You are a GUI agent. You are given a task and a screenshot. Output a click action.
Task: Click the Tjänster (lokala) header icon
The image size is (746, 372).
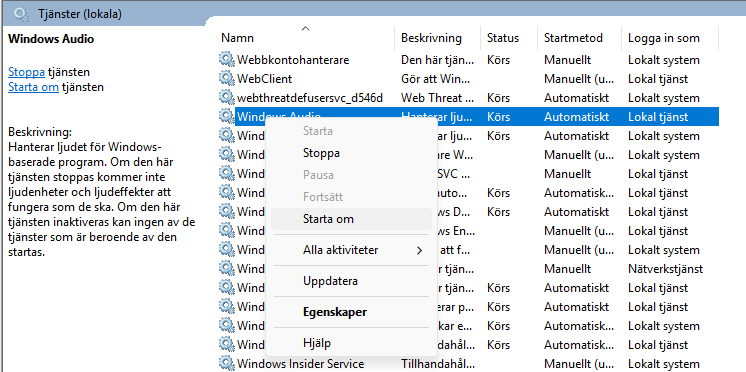click(x=21, y=14)
